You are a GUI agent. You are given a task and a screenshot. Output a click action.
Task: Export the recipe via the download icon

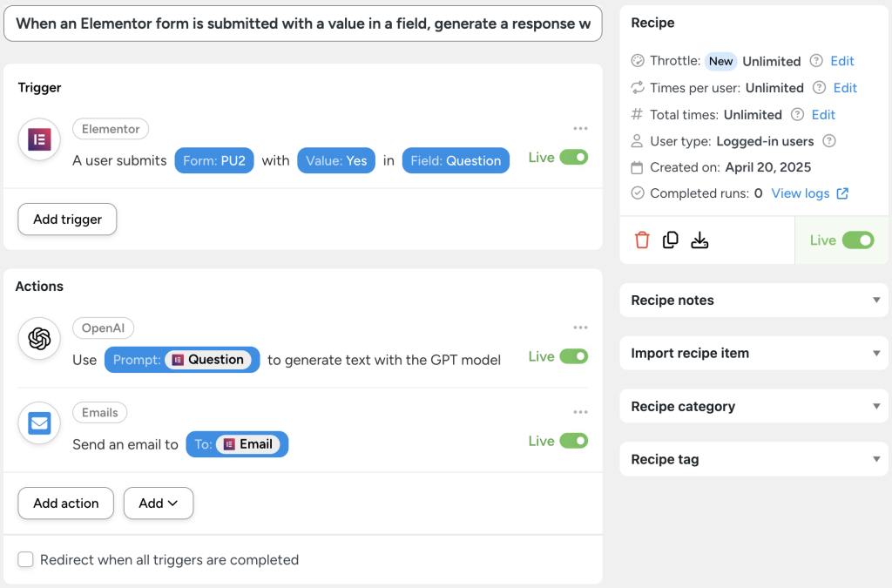699,240
